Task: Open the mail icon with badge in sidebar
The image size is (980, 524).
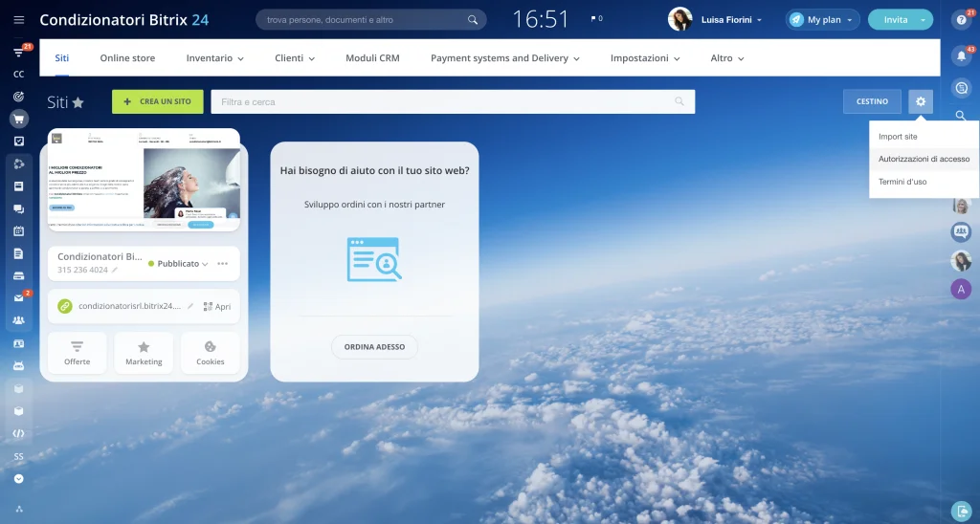Action: [x=18, y=297]
